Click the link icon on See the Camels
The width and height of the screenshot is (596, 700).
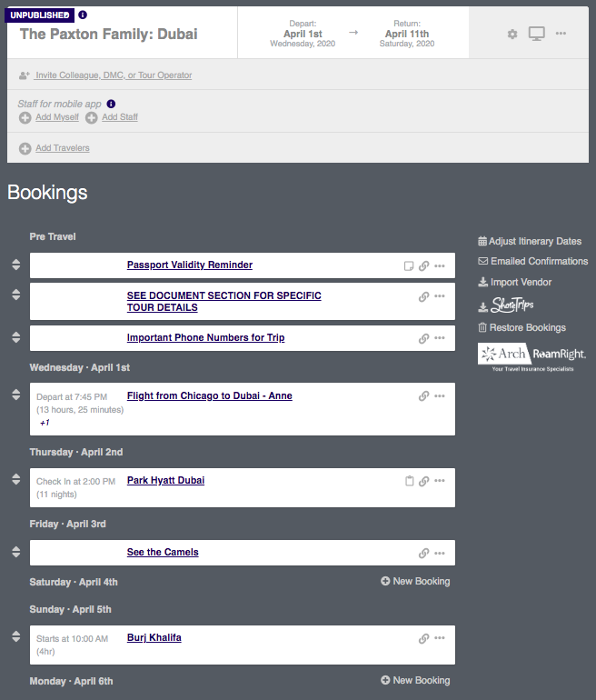tap(423, 553)
